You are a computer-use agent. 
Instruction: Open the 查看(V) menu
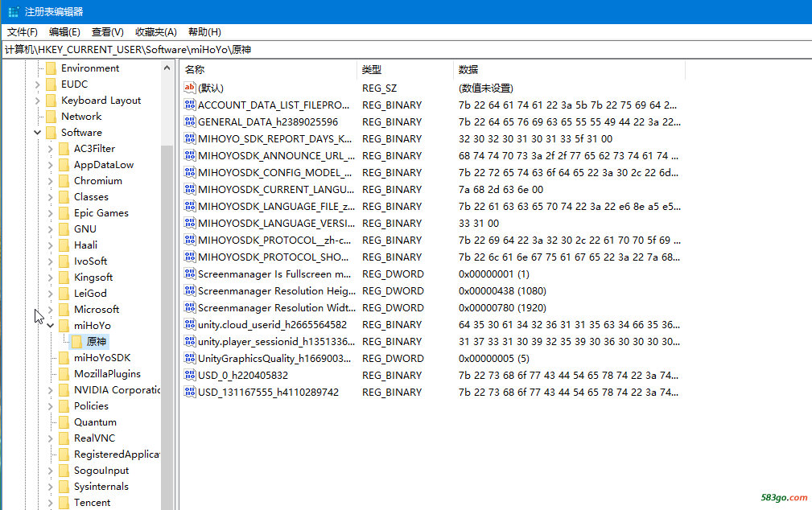(108, 32)
